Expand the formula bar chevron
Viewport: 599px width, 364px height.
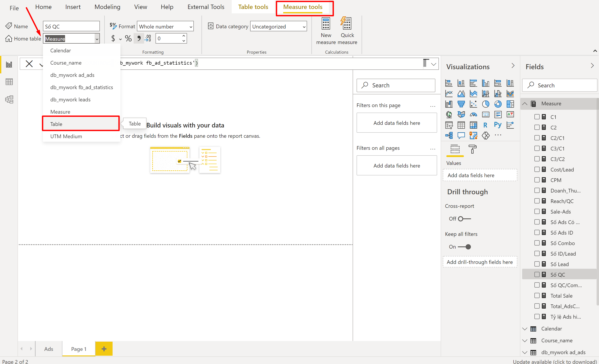pos(433,64)
